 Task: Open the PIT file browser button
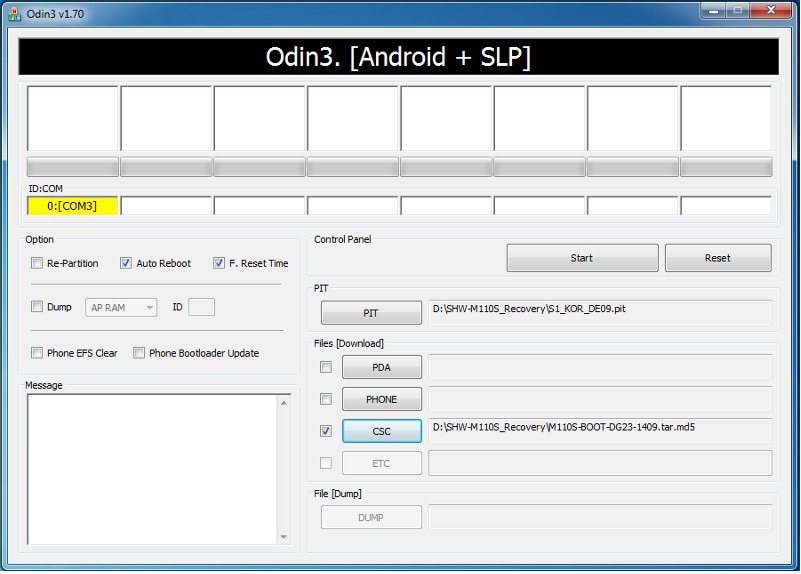tap(371, 313)
